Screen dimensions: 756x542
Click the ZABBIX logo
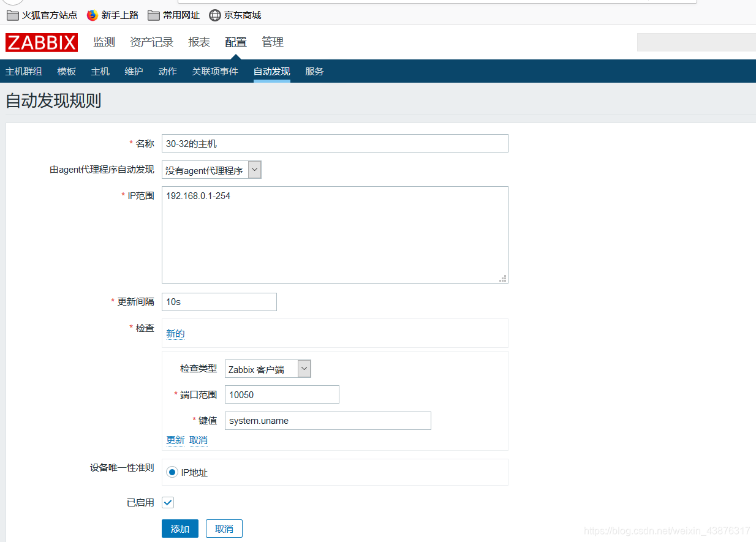coord(42,42)
